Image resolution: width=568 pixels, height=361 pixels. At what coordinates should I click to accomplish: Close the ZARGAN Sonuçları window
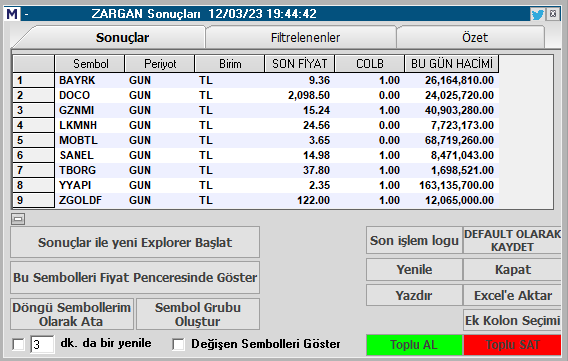point(553,14)
